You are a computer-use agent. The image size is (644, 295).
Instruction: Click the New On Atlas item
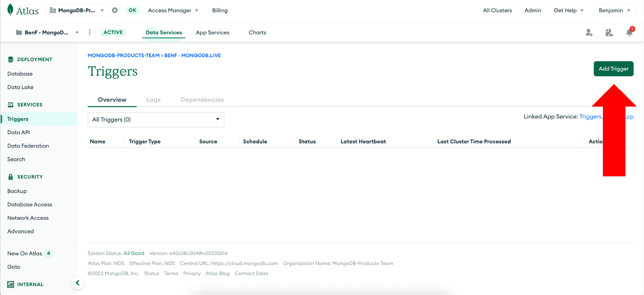tap(25, 253)
